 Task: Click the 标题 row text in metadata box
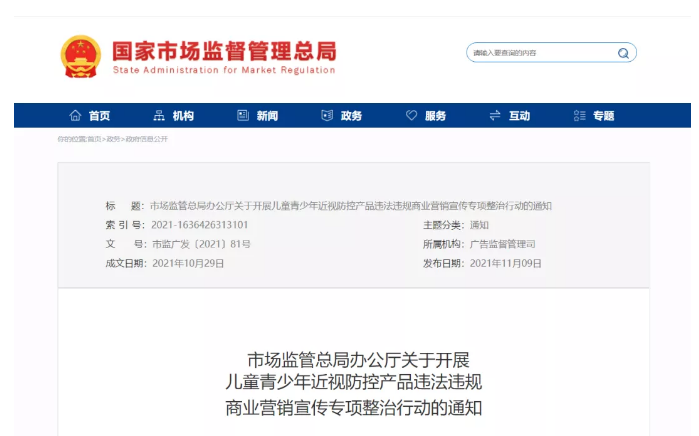click(x=351, y=206)
